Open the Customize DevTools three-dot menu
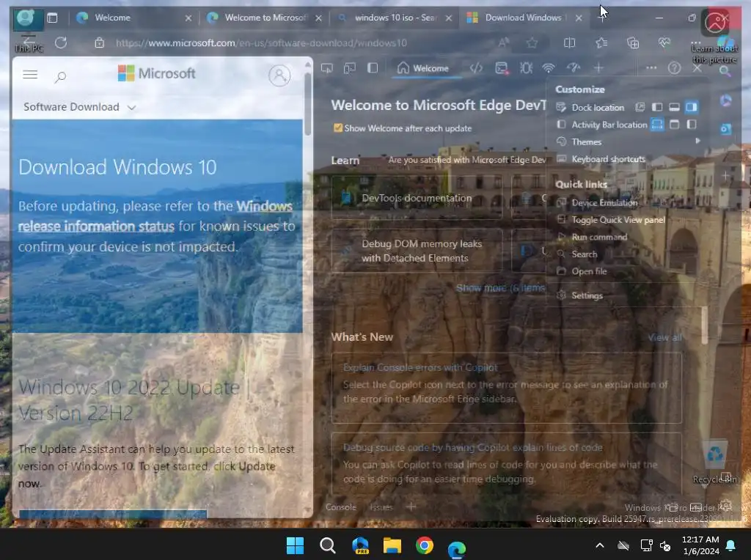This screenshot has width=751, height=560. pyautogui.click(x=651, y=68)
